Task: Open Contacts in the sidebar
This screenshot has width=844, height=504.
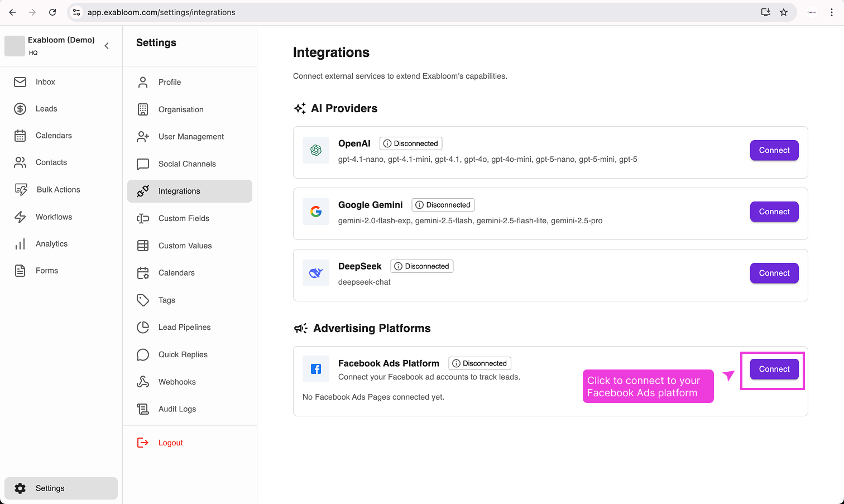Action: click(51, 162)
